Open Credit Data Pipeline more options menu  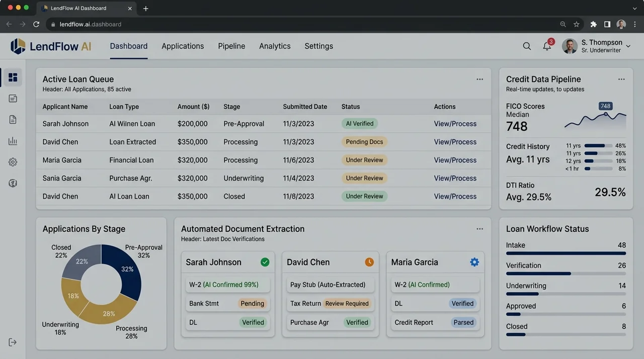(621, 79)
